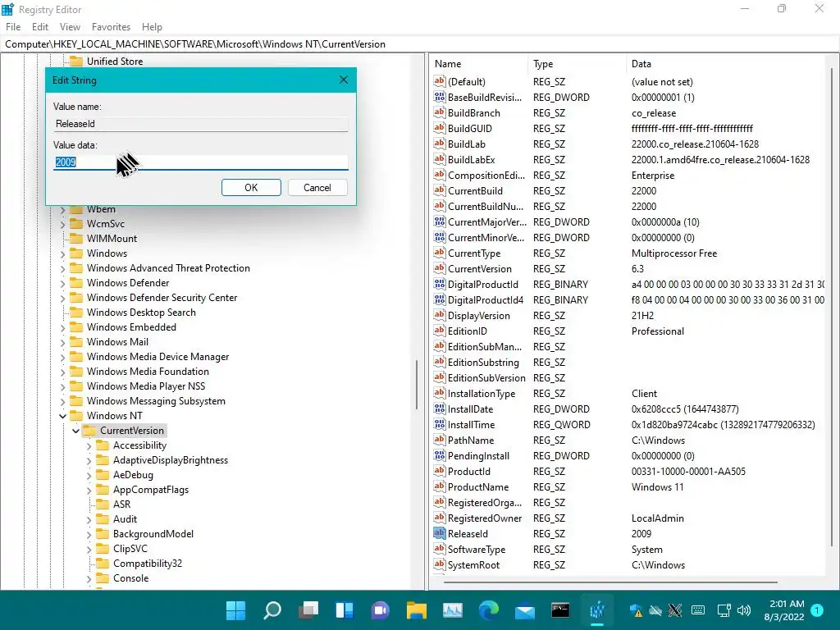Click the Value name field showing ReleaseId
This screenshot has height=630, width=840.
(x=201, y=124)
